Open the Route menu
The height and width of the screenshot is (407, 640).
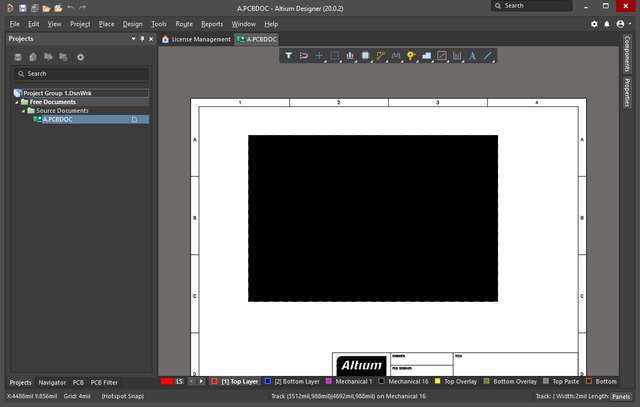[x=184, y=23]
